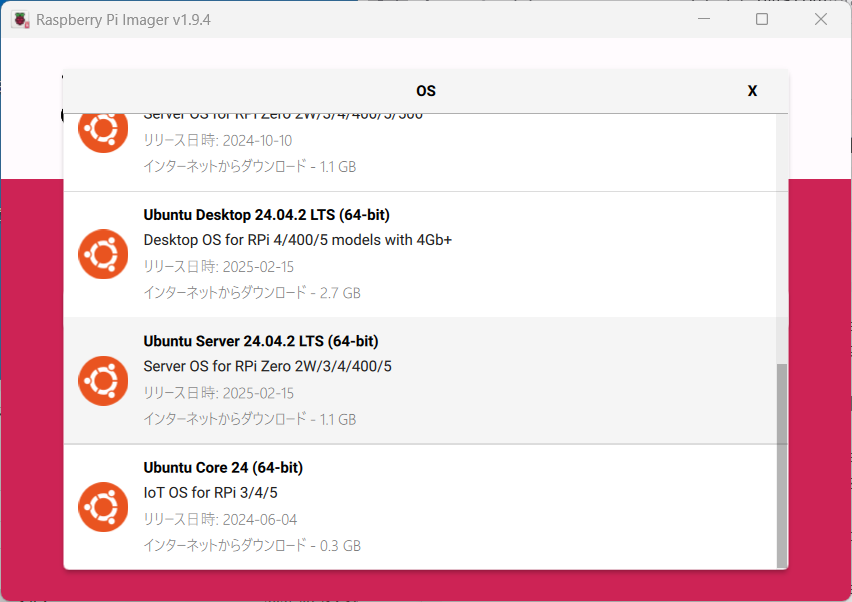Click 'Desktop OS for RPi 4/400/5 models with 4Gb+'
Image resolution: width=852 pixels, height=602 pixels.
click(x=298, y=240)
